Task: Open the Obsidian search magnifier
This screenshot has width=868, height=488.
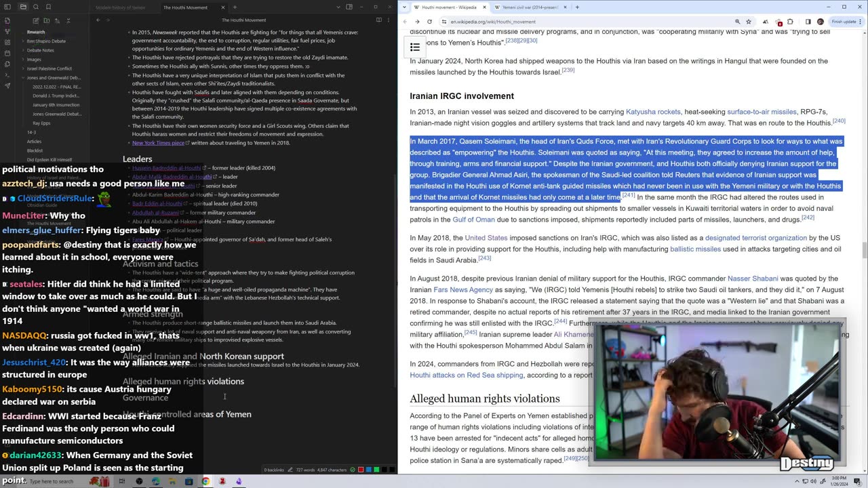Action: point(35,7)
